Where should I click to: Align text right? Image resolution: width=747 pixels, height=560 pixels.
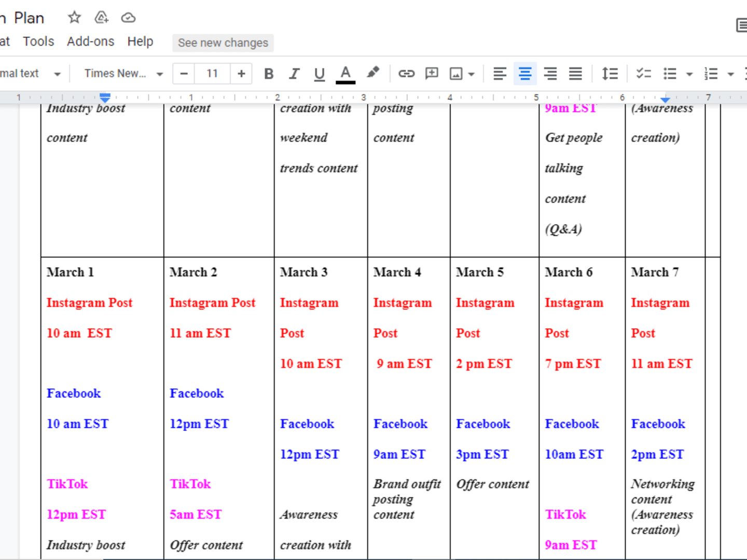pyautogui.click(x=550, y=74)
